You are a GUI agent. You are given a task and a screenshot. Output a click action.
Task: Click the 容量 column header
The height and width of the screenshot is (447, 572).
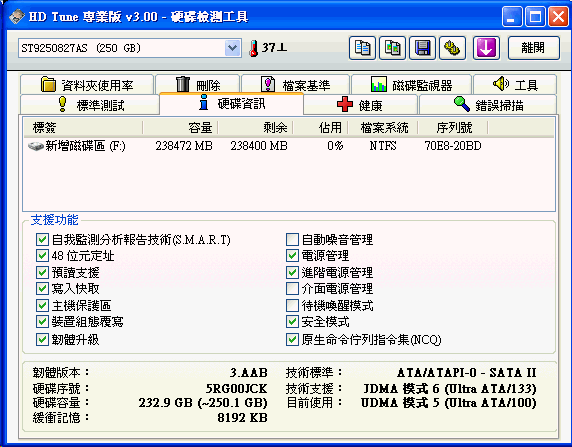click(x=180, y=128)
